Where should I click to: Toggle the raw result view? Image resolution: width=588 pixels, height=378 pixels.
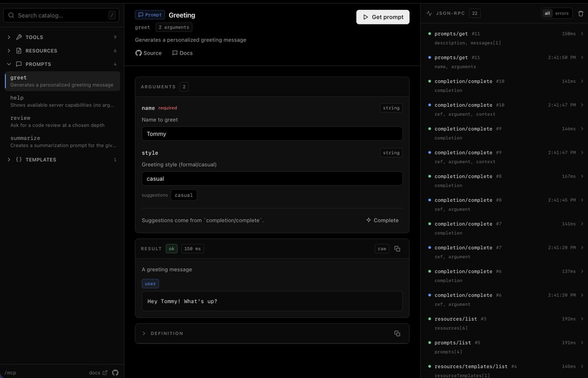pos(382,249)
